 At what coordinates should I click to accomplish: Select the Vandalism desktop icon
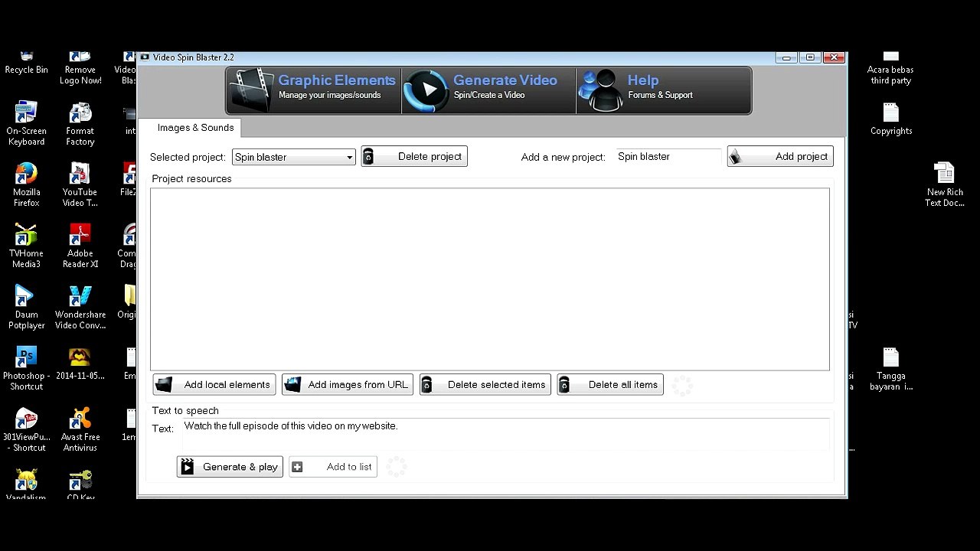(26, 485)
